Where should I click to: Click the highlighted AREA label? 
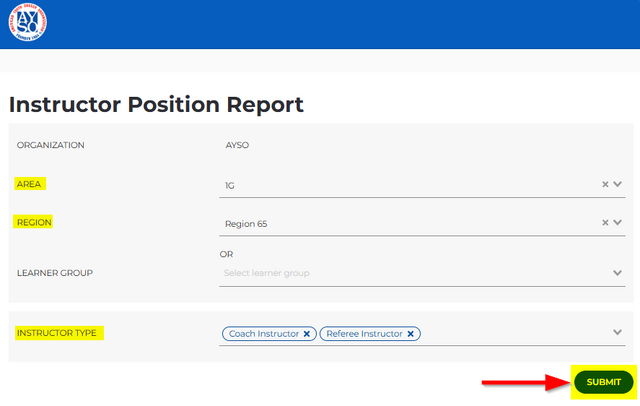(x=30, y=184)
